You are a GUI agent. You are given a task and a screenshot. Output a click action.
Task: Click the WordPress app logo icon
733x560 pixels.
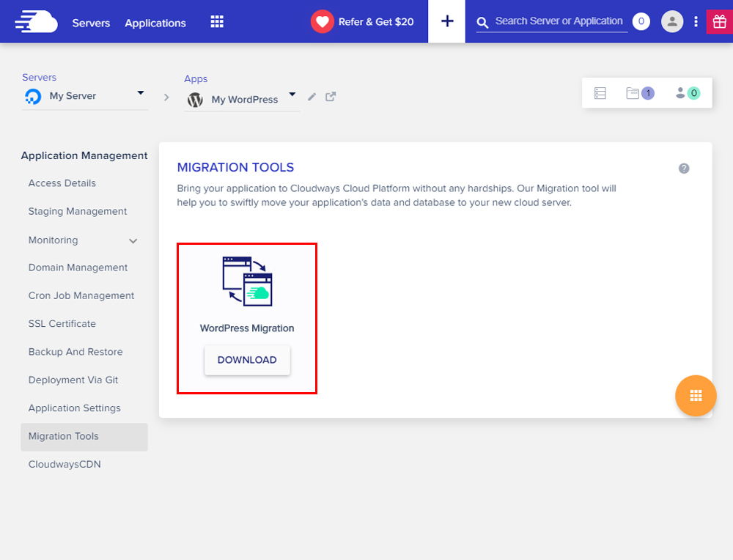(x=195, y=100)
